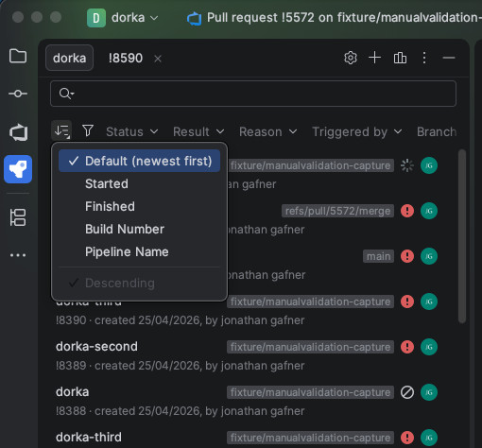Click the search magnifier icon
This screenshot has height=448, width=482.
[66, 94]
